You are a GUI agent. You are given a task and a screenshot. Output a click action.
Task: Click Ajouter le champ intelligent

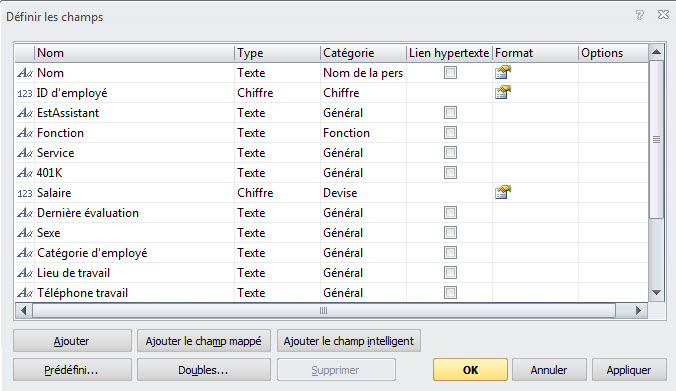point(349,341)
